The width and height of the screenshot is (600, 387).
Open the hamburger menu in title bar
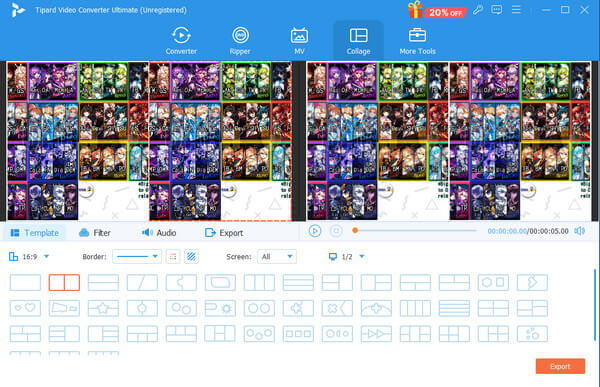(x=516, y=10)
